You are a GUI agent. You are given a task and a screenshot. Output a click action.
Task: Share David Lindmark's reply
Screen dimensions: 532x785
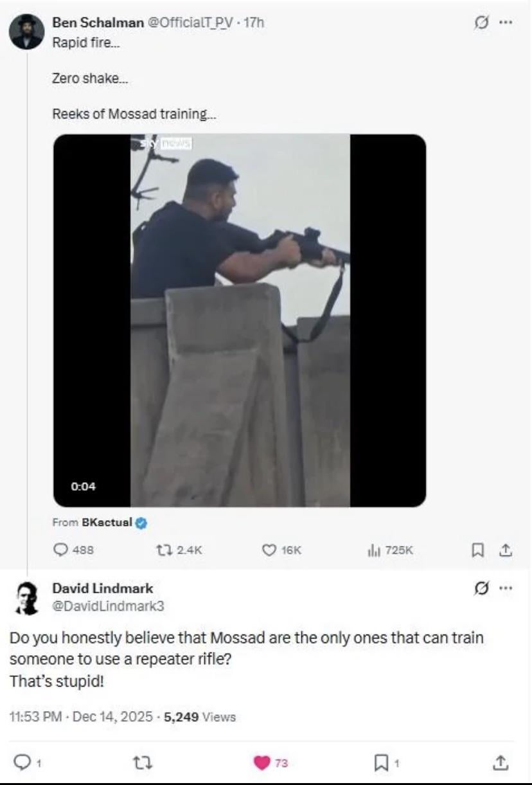pos(500,763)
